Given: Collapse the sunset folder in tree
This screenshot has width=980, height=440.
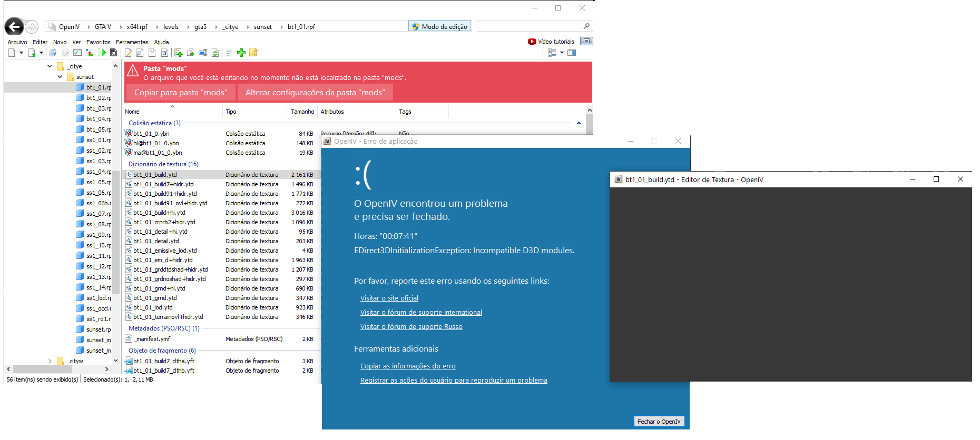Looking at the screenshot, I should (x=60, y=77).
